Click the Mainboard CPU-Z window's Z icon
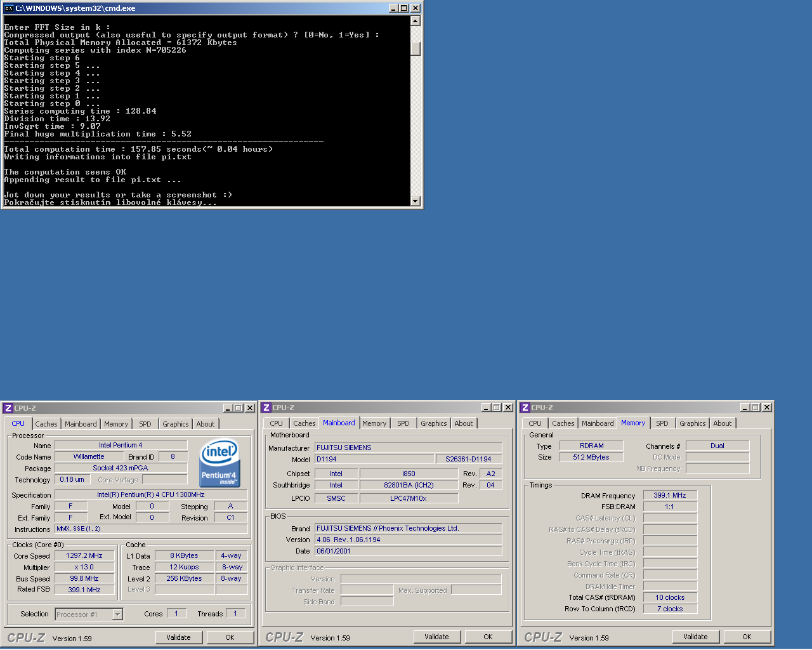Screen dimensions: 812x650 click(266, 408)
